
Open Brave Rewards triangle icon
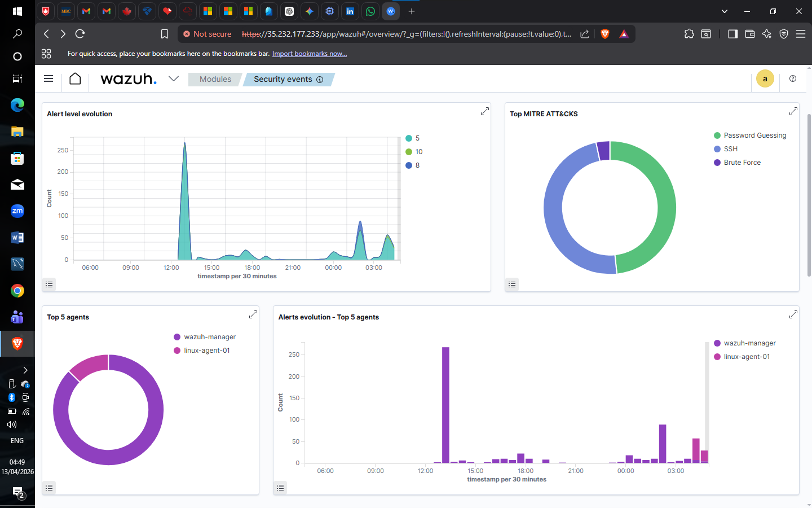[624, 34]
